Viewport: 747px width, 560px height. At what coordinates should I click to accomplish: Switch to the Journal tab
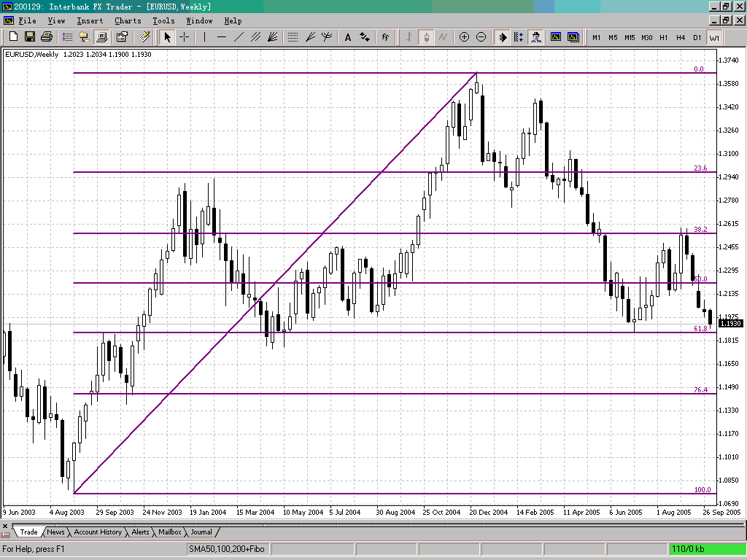(201, 532)
